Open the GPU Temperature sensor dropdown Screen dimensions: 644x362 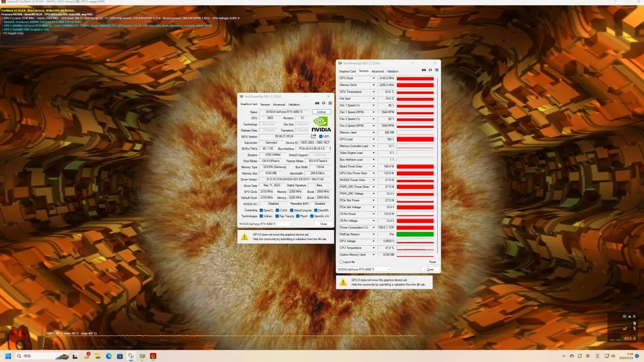click(374, 92)
